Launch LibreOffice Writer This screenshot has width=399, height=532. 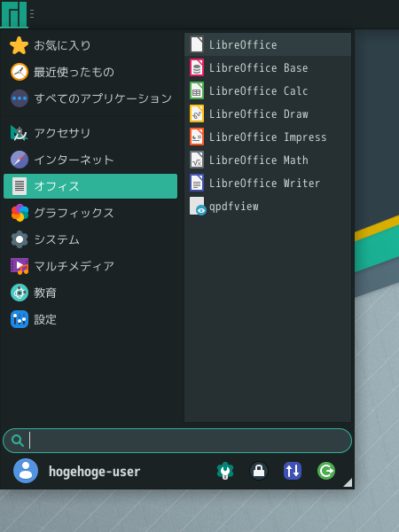coord(268,184)
